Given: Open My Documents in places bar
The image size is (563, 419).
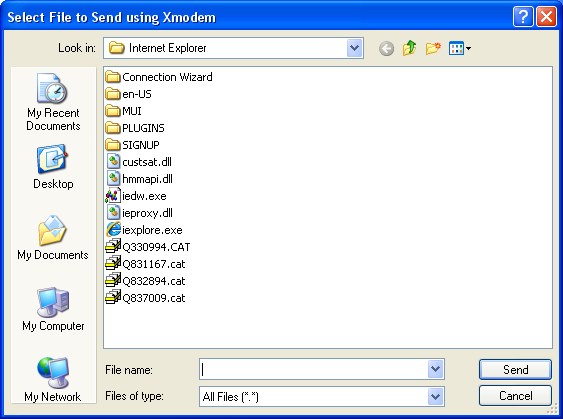Looking at the screenshot, I should (x=53, y=238).
